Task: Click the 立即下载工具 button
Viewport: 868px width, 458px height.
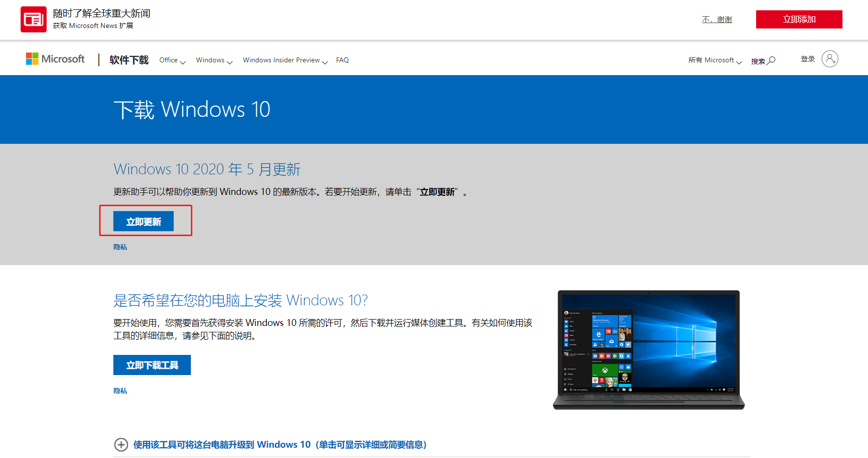Action: (152, 365)
